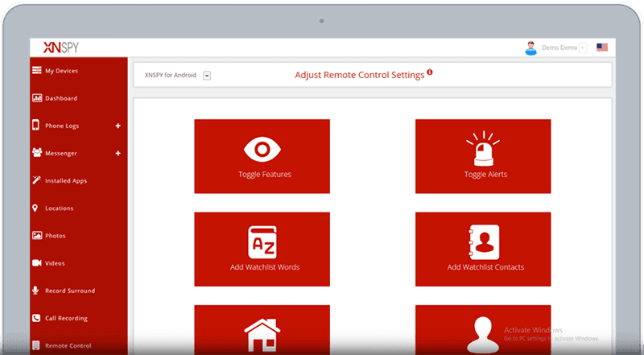Expand the Phone Logs plus sign

click(118, 126)
